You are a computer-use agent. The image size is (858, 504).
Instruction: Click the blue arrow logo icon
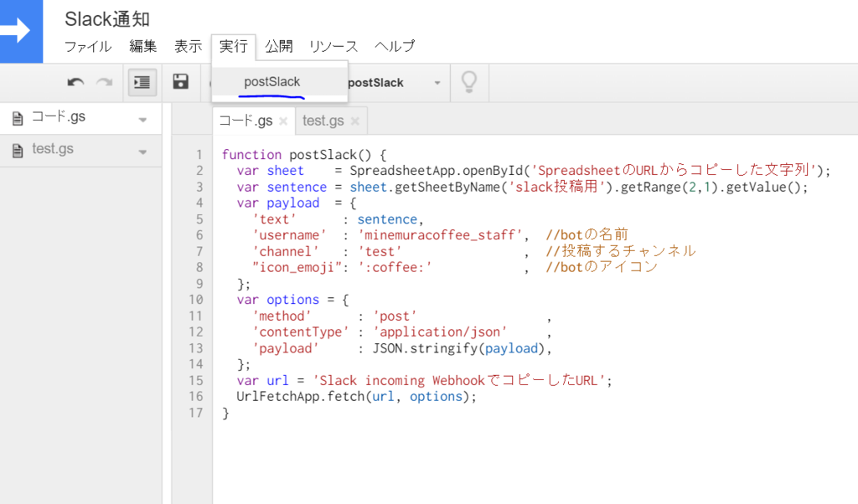click(x=21, y=31)
